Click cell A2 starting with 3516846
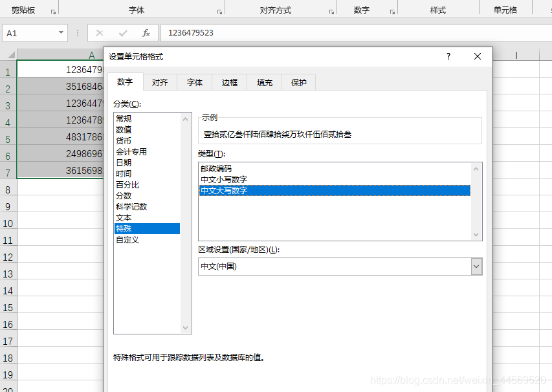 tap(60, 86)
